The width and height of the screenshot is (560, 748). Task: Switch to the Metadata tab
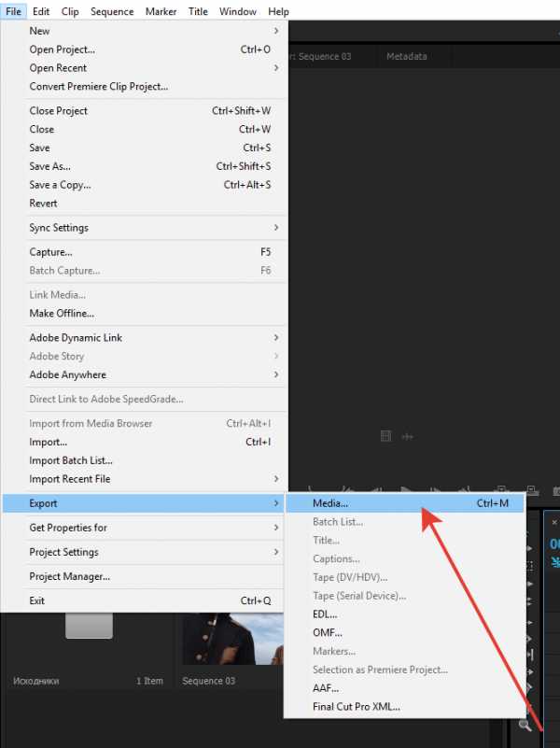click(406, 56)
